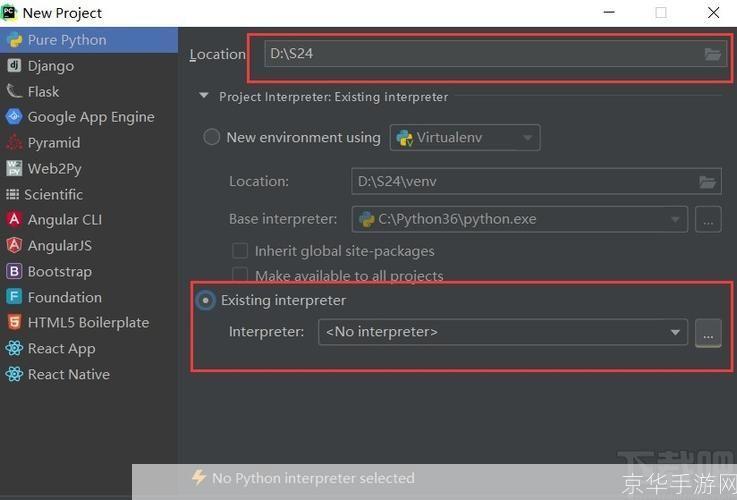Screen dimensions: 737x500
Task: Click the React Native project icon
Action: (14, 374)
